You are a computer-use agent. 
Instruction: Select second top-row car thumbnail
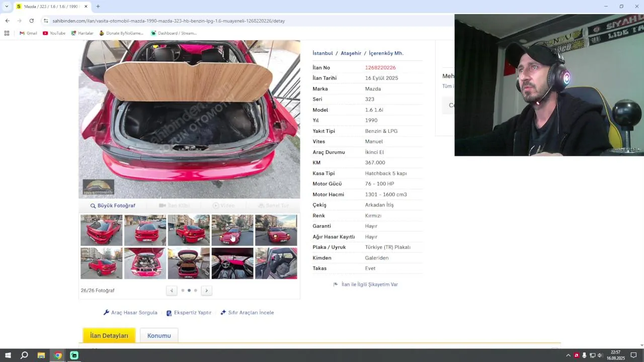tap(145, 230)
